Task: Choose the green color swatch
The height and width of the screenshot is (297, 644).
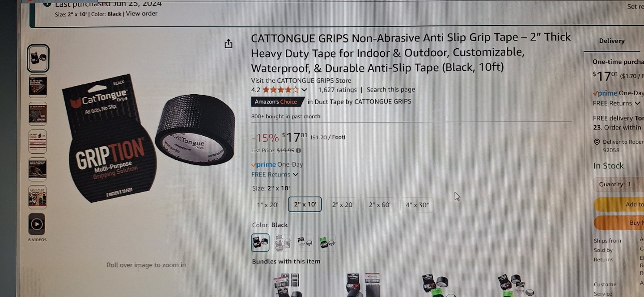Action: point(327,243)
